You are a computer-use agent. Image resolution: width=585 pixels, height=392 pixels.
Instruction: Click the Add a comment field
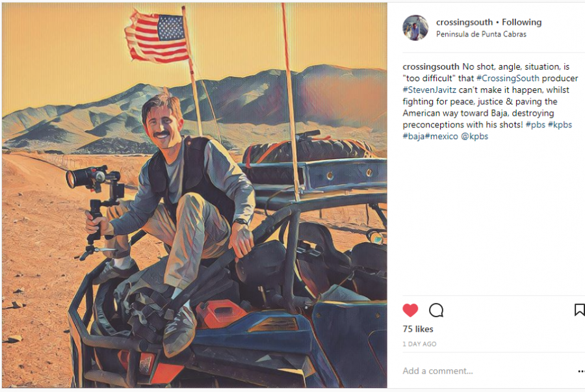pyautogui.click(x=455, y=371)
